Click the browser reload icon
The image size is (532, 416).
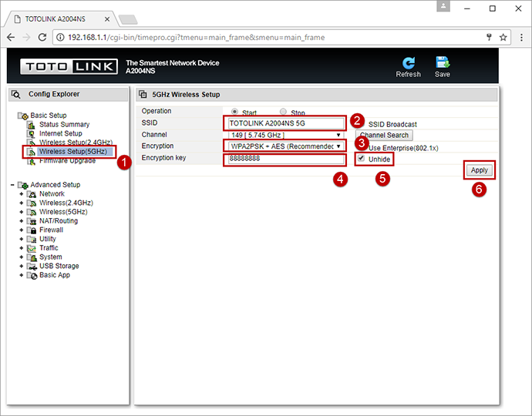(x=42, y=37)
